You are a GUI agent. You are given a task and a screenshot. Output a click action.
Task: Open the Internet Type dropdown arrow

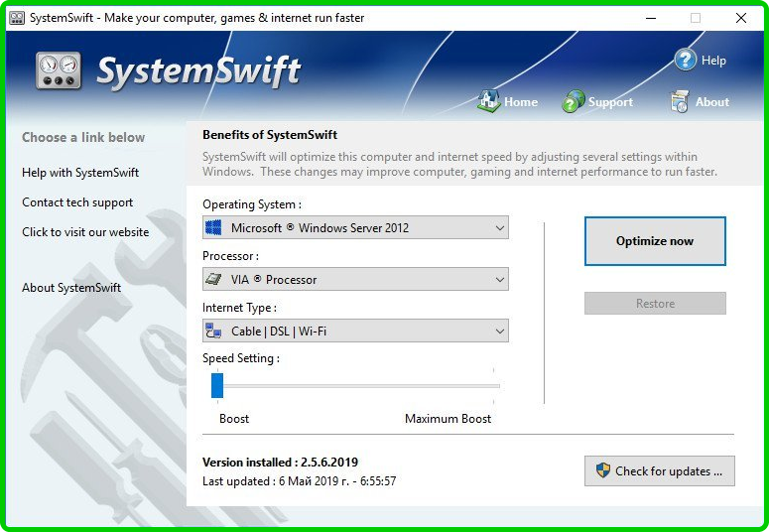pyautogui.click(x=500, y=332)
